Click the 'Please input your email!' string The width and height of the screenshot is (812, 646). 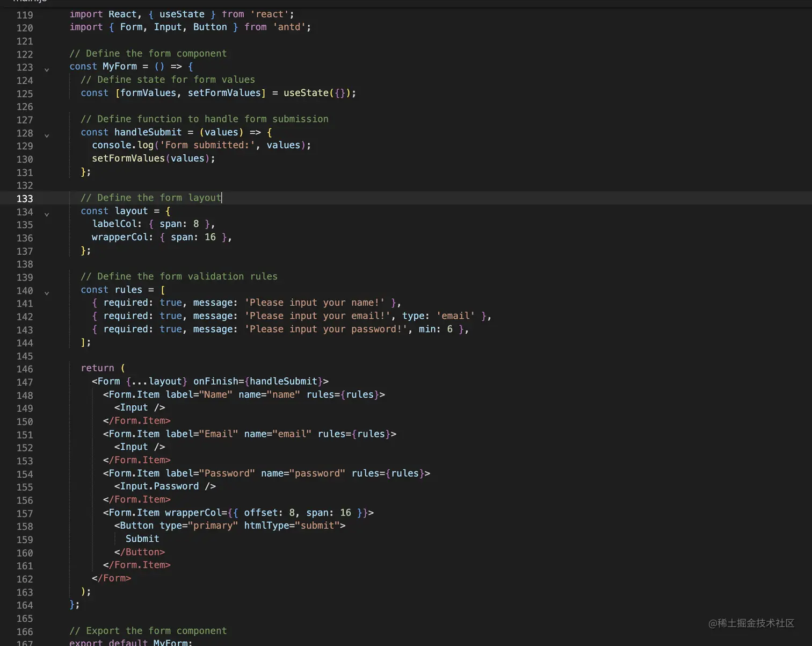317,315
